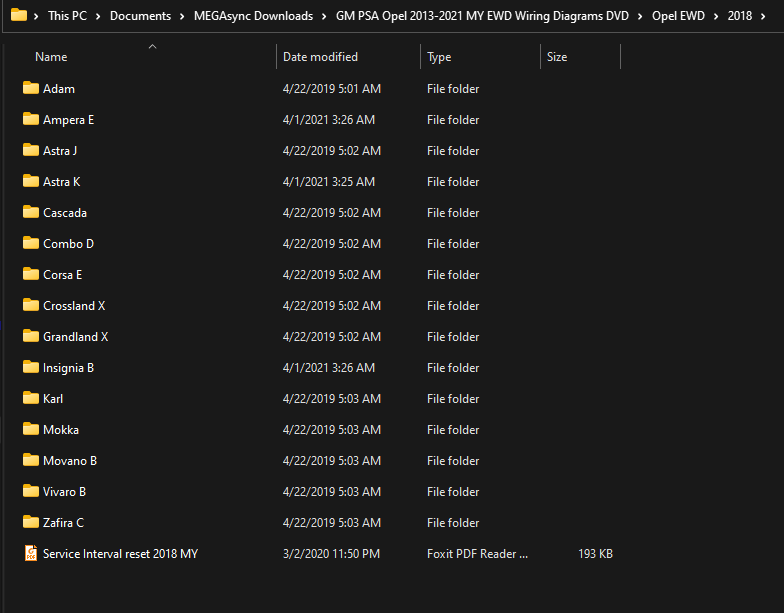Click Astra K's date 4/1/2021 3:25 AM
This screenshot has height=613, width=784.
click(x=329, y=182)
